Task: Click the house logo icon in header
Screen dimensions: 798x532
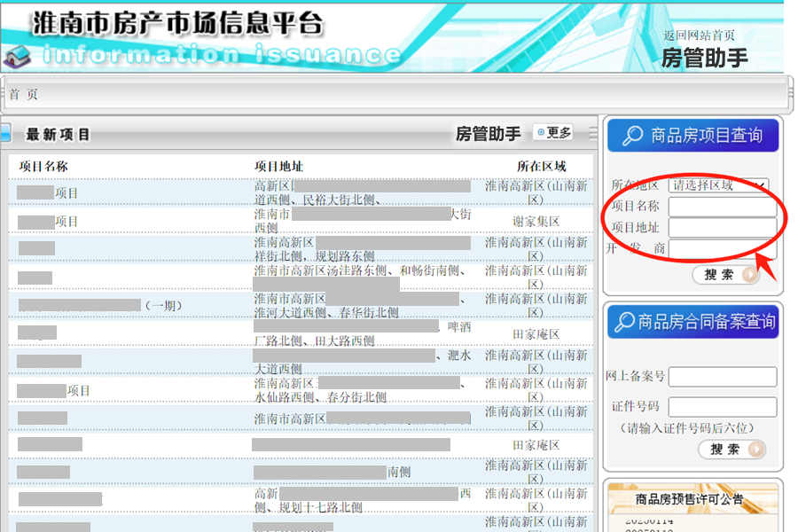Action: click(x=16, y=56)
